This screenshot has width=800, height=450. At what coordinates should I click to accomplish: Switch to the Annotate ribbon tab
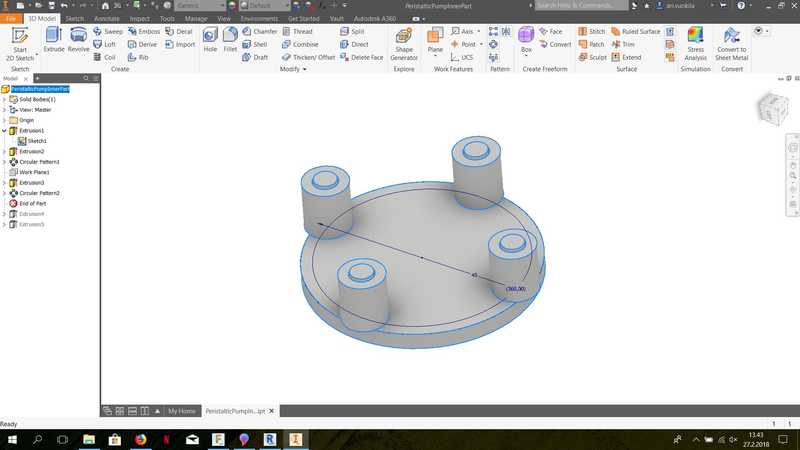[x=107, y=18]
